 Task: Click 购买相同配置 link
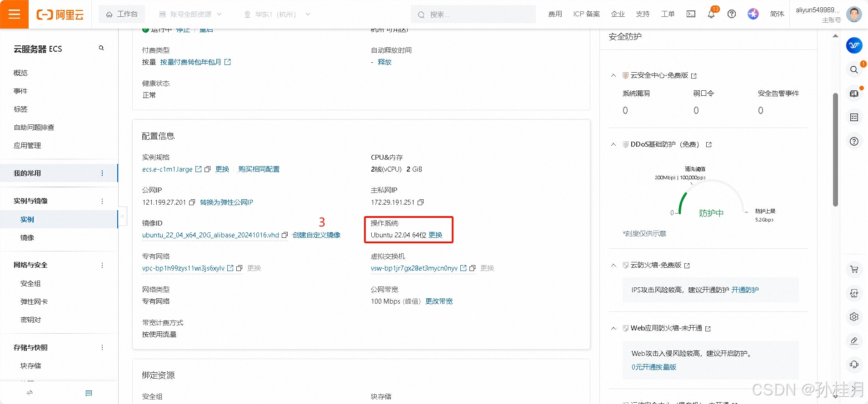coord(259,169)
